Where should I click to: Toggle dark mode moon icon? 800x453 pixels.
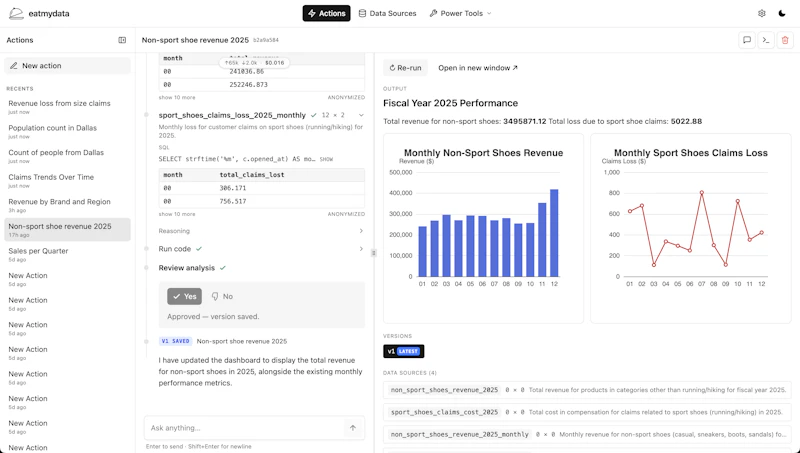(782, 13)
